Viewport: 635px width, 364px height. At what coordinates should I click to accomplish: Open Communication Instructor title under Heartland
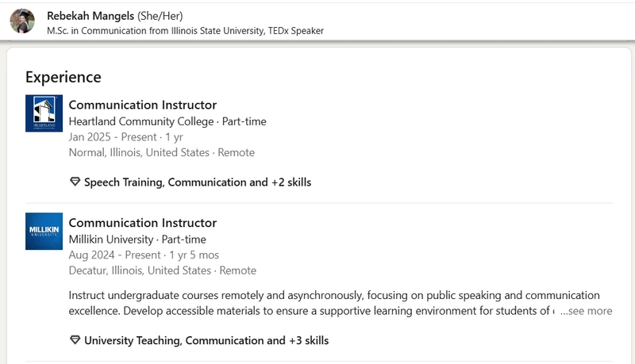(143, 105)
